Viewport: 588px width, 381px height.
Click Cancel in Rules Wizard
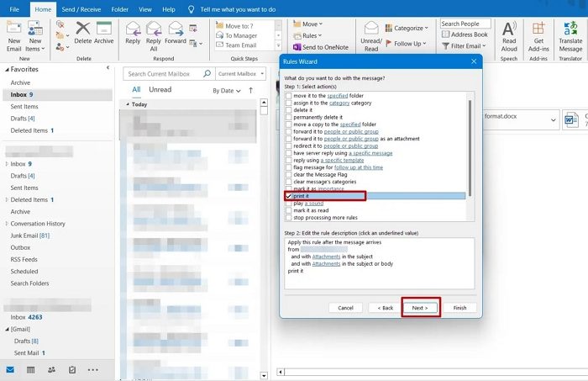pyautogui.click(x=345, y=308)
